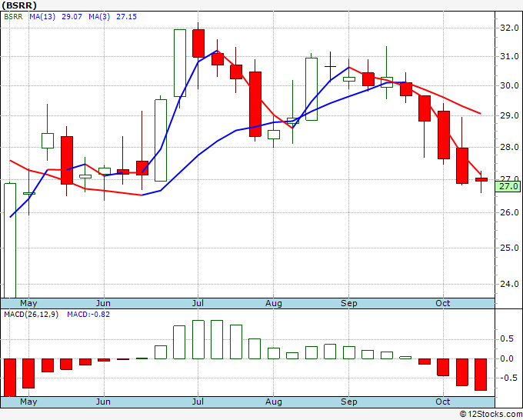523x420 pixels.
Task: Click Jun on the price chart time axis
Action: [x=103, y=303]
